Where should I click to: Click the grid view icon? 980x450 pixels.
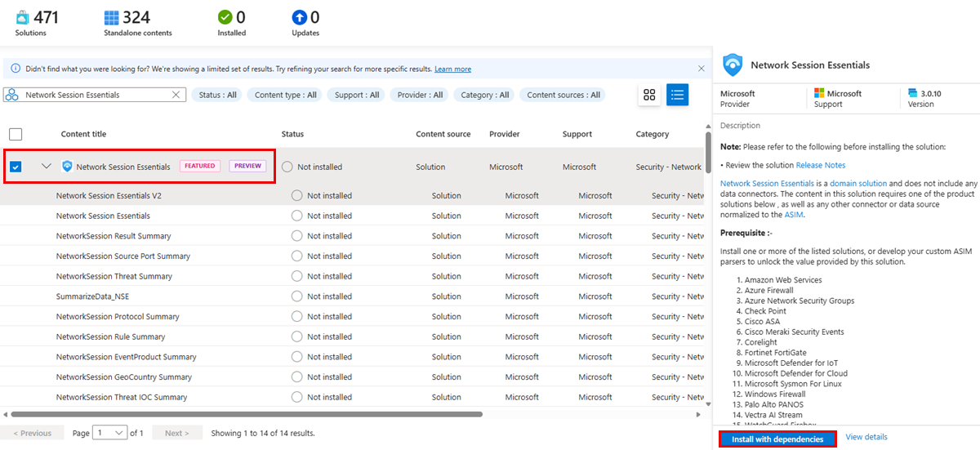(649, 95)
